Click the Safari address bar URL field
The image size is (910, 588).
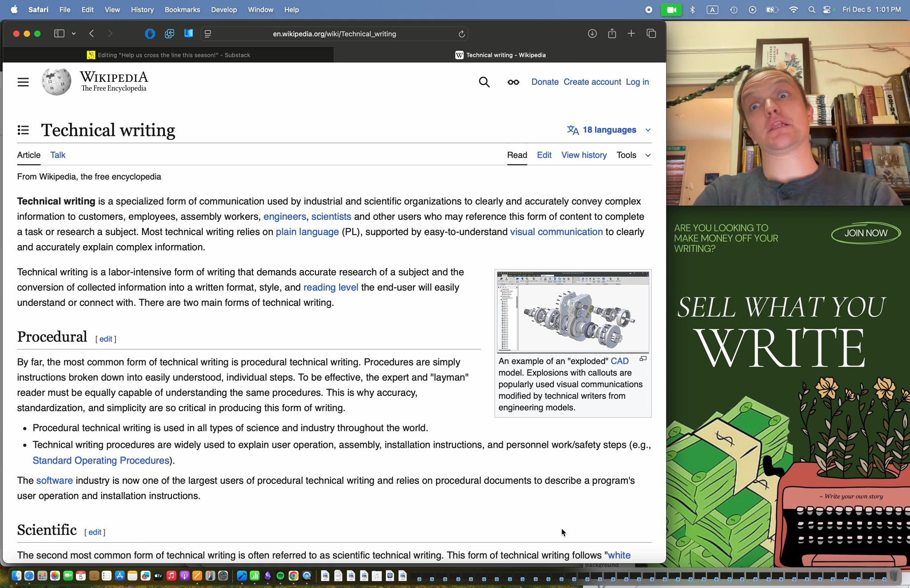334,34
